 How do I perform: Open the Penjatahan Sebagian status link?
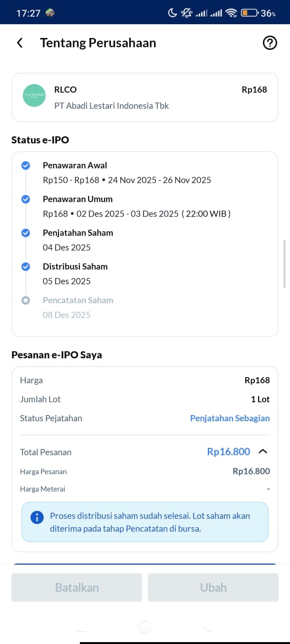230,418
